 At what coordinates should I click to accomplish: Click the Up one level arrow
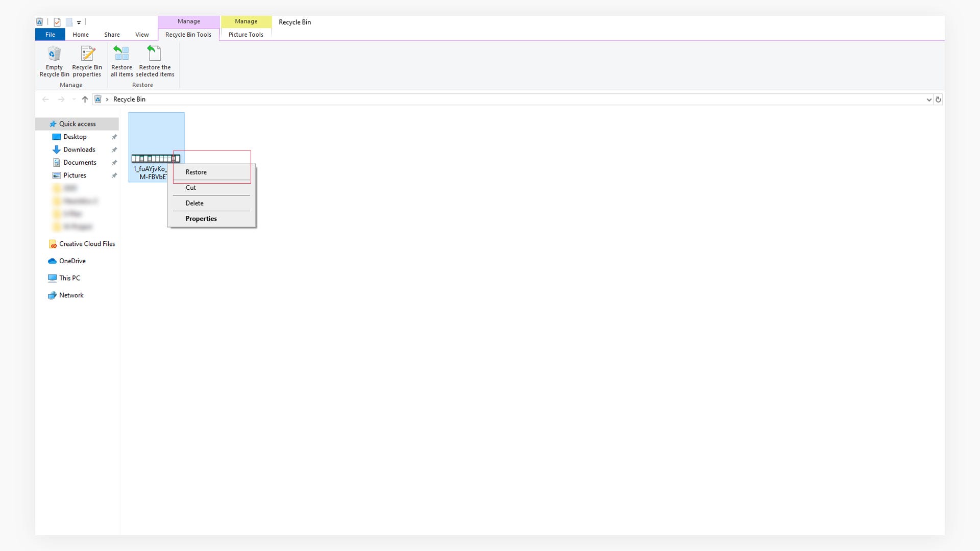click(x=85, y=99)
